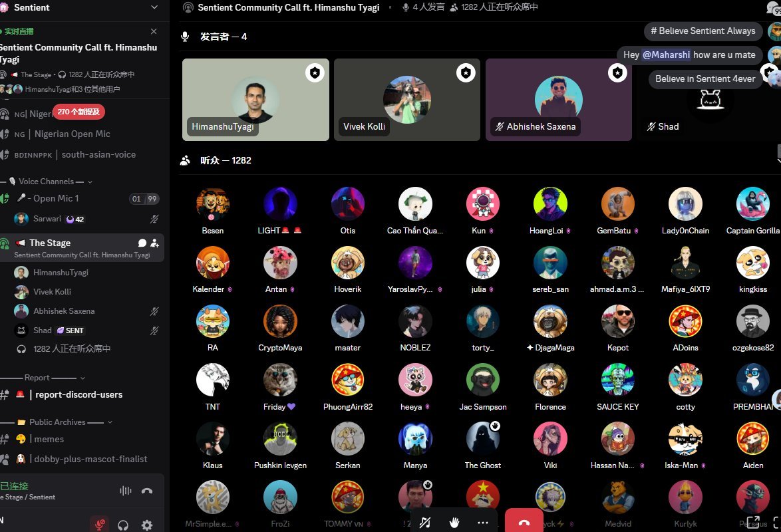Image resolution: width=781 pixels, height=532 pixels.
Task: Click CryptoMaya's avatar in audience
Action: [281, 321]
